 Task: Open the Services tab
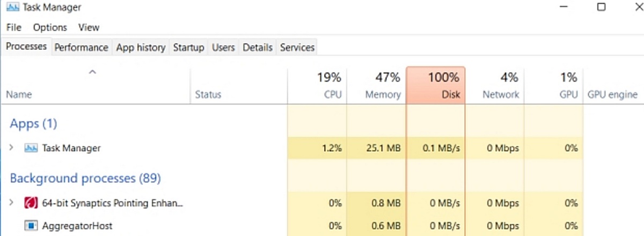[297, 47]
